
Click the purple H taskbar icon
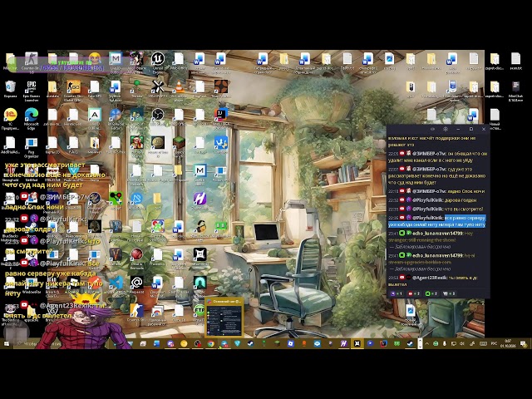click(x=343, y=343)
